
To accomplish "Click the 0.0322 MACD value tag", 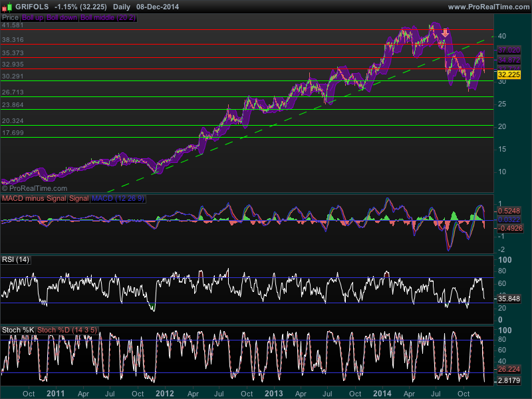I will (x=509, y=220).
